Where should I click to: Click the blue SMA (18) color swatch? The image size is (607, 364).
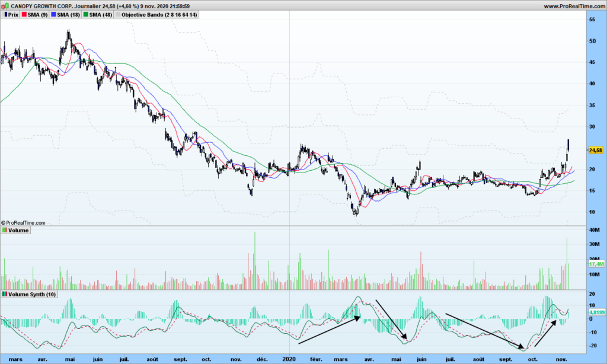tap(53, 15)
